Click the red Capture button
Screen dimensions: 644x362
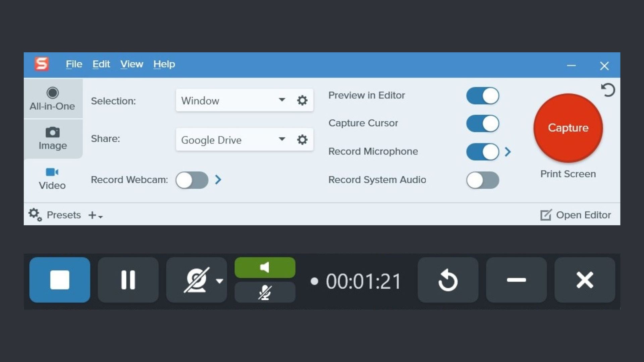568,128
